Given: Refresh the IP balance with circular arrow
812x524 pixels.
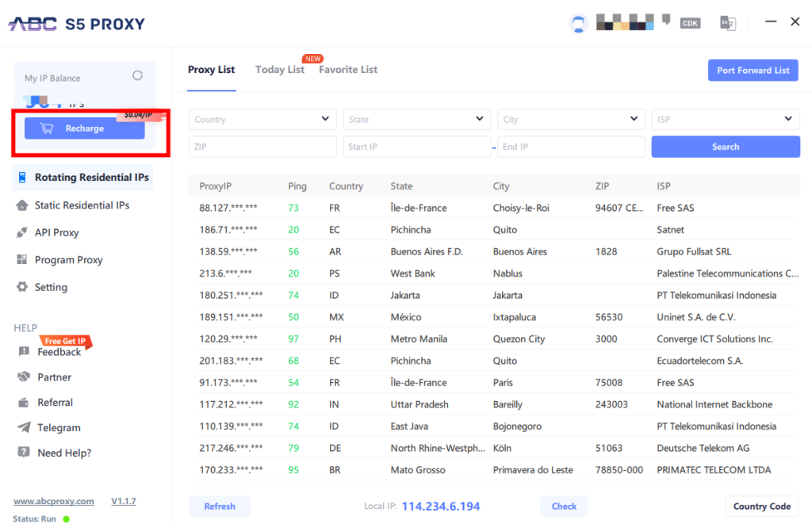Looking at the screenshot, I should coord(137,75).
